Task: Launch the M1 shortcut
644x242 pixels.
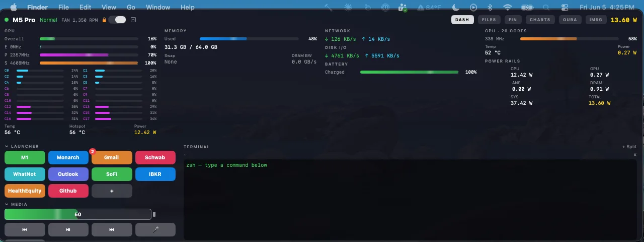Action: coord(25,157)
